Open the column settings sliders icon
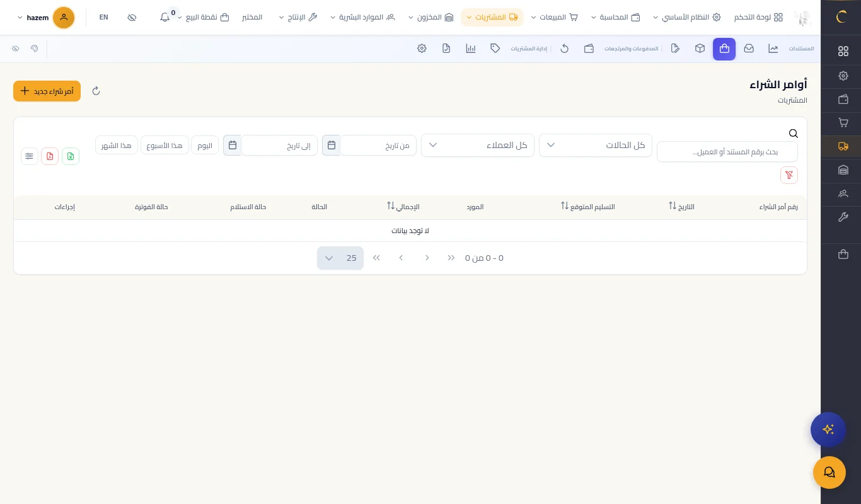The height and width of the screenshot is (504, 861). pos(30,156)
